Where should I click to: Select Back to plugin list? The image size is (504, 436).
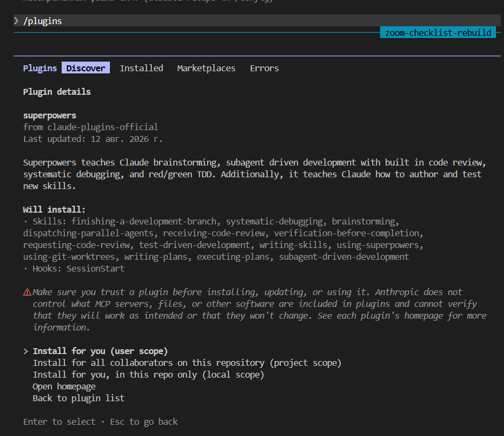(78, 399)
